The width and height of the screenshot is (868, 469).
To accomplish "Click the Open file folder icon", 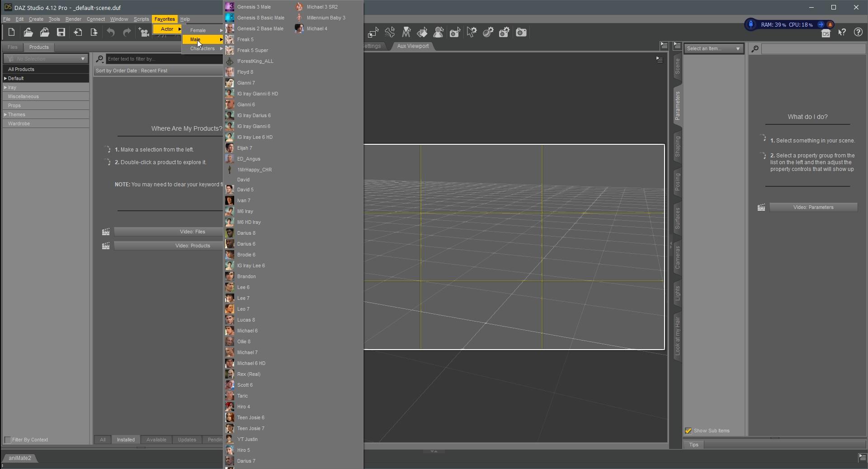I will coord(28,32).
